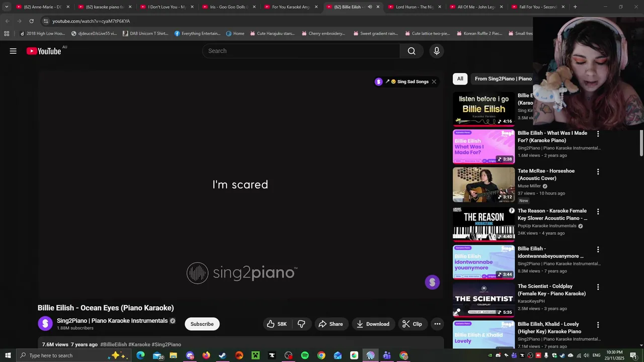
Task: Open the Everything Entertain... Facebook bookmark
Action: click(x=197, y=34)
